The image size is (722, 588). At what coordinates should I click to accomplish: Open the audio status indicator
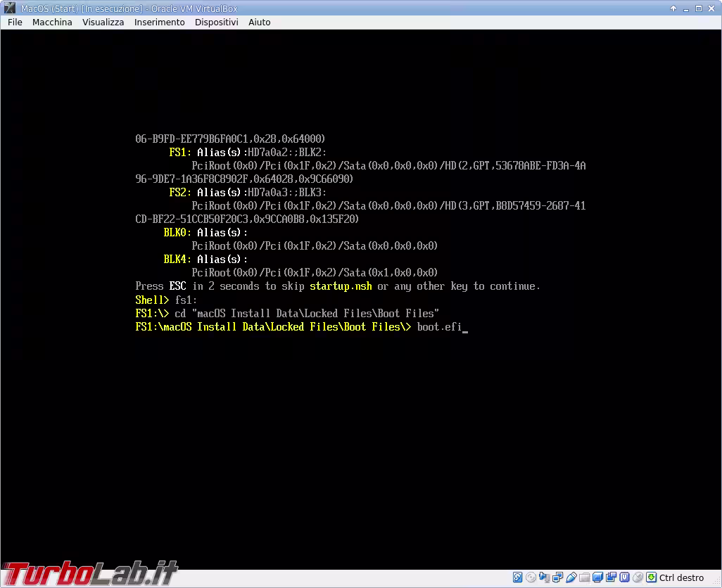click(x=544, y=577)
